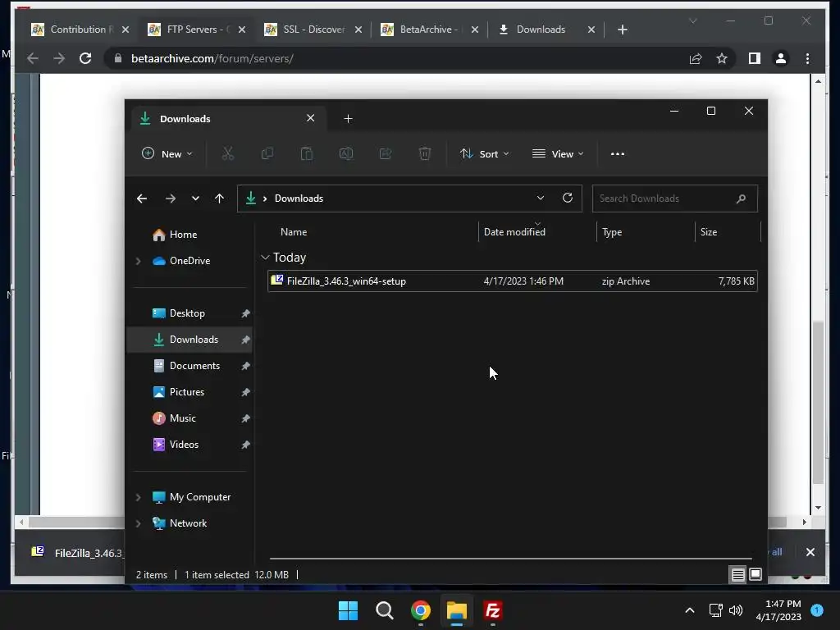Click the Delete trash icon in Explorer toolbar
The height and width of the screenshot is (630, 840).
(x=425, y=154)
